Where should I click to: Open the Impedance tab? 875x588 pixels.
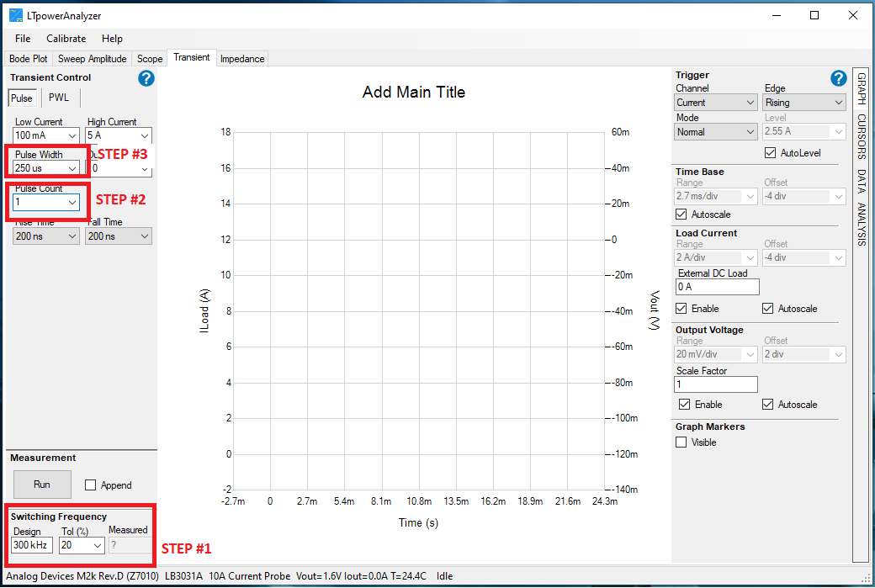tap(242, 58)
